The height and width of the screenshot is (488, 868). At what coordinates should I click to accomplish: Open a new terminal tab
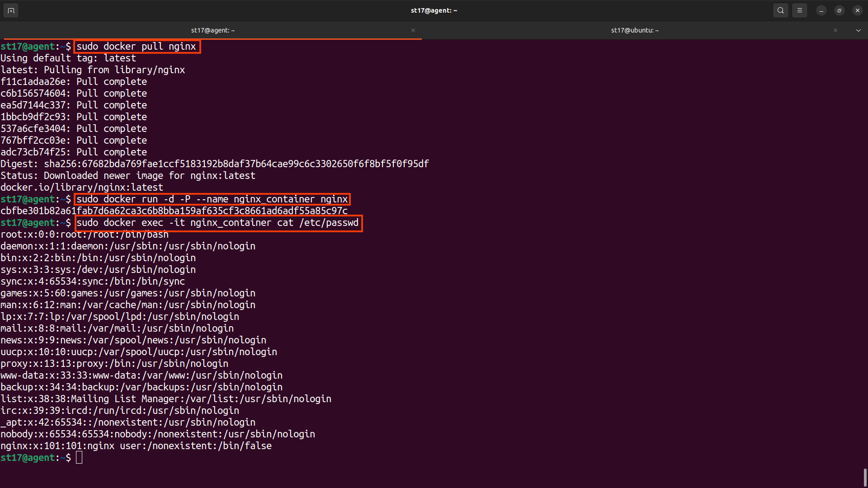click(11, 10)
